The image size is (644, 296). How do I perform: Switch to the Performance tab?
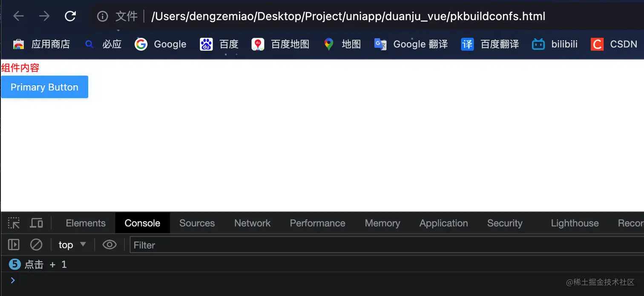[x=317, y=223]
